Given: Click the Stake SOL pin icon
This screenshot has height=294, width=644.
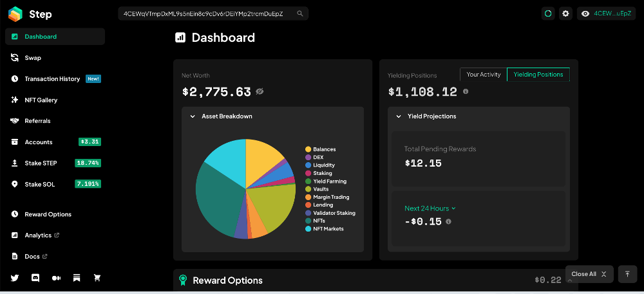Looking at the screenshot, I should [x=15, y=184].
